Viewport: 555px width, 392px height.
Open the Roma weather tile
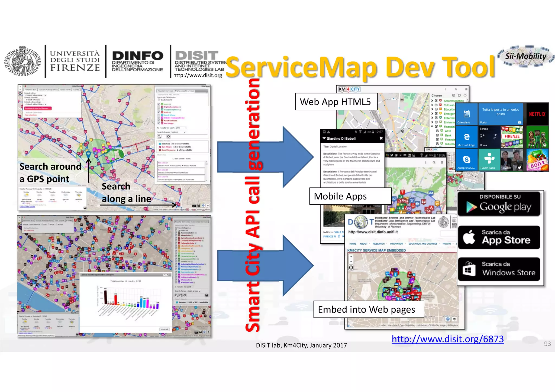tap(489, 137)
